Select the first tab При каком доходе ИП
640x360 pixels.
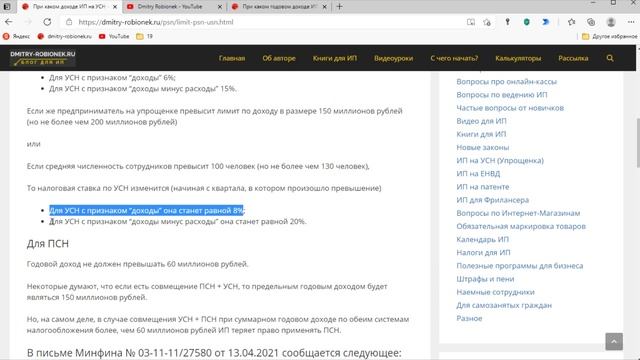pyautogui.click(x=69, y=7)
